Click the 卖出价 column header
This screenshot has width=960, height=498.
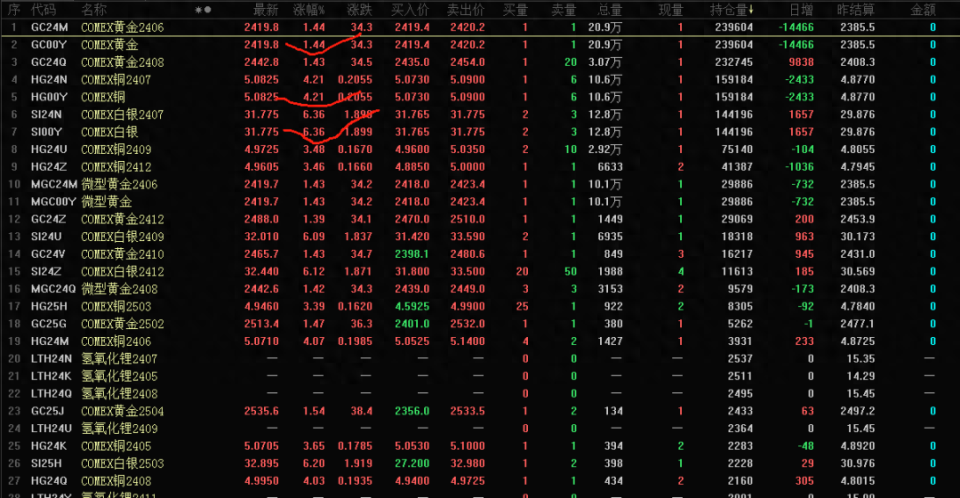(466, 10)
